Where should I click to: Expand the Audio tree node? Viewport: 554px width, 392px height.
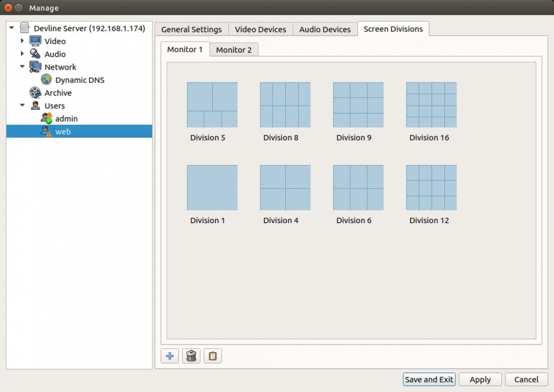pos(22,54)
